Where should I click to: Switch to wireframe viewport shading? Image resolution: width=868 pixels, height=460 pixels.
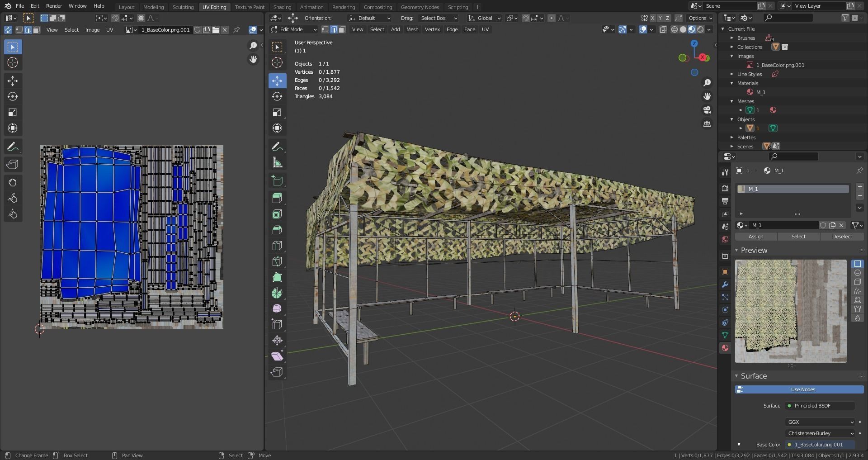(x=675, y=29)
